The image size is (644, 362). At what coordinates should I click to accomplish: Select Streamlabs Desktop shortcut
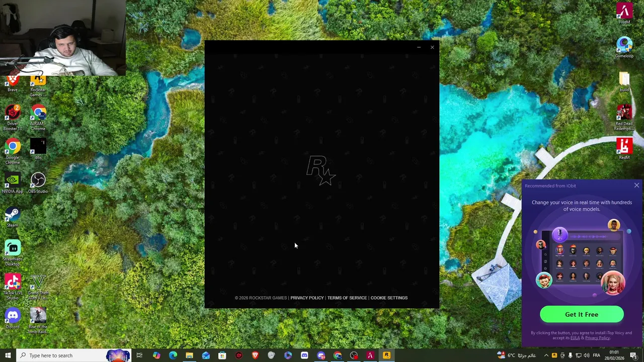tap(13, 253)
